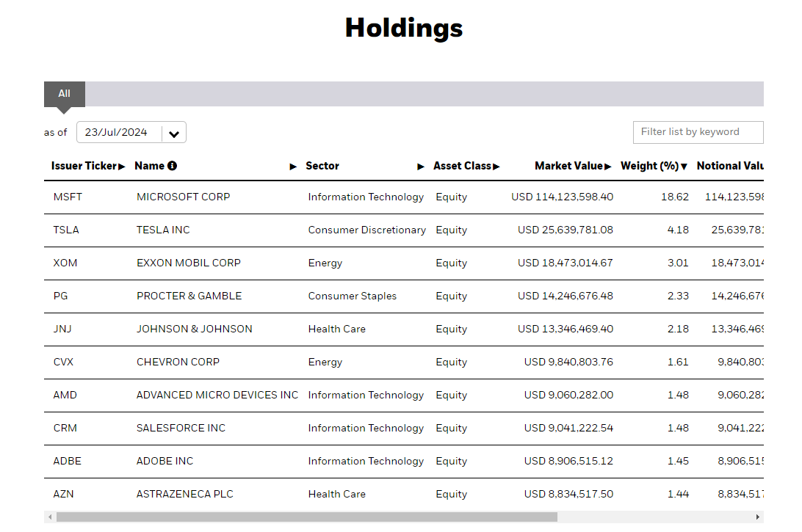This screenshot has height=532, width=802.
Task: Click Energy sector in Exxon row
Action: point(325,263)
